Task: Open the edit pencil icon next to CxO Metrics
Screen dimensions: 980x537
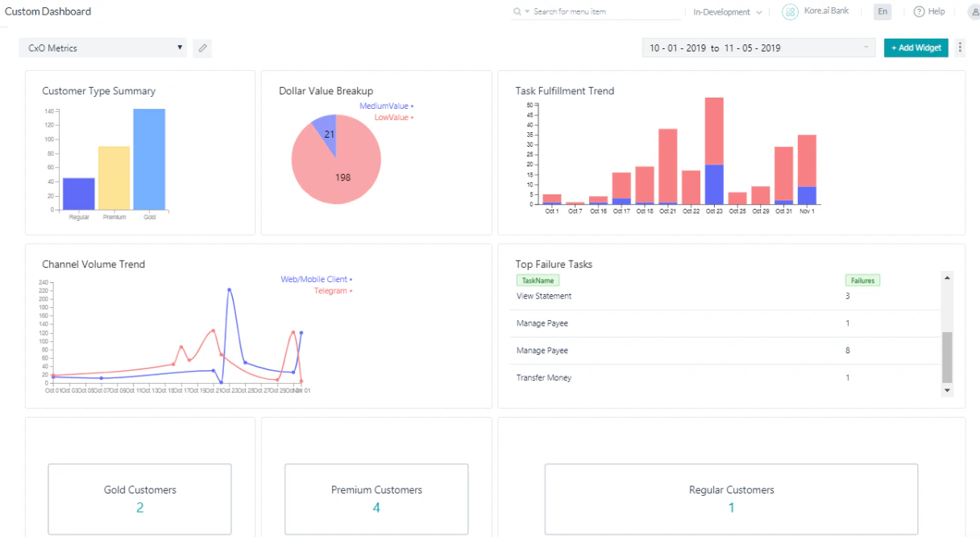Action: click(202, 48)
